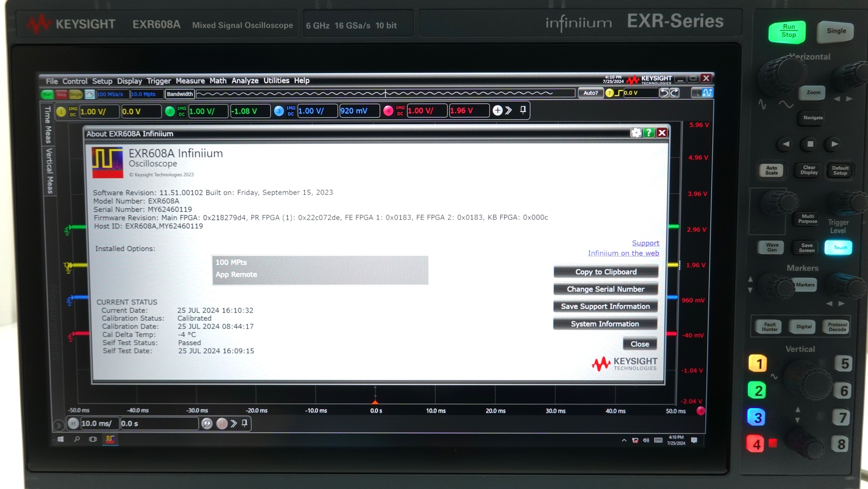Open the File menu

pyautogui.click(x=52, y=81)
